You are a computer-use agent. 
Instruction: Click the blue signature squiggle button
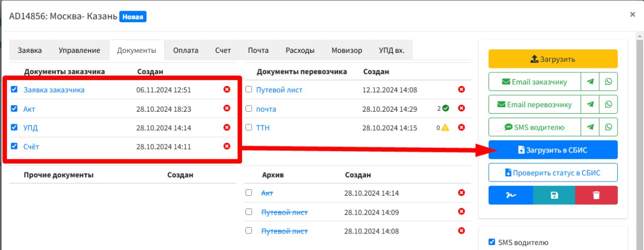[x=511, y=195]
